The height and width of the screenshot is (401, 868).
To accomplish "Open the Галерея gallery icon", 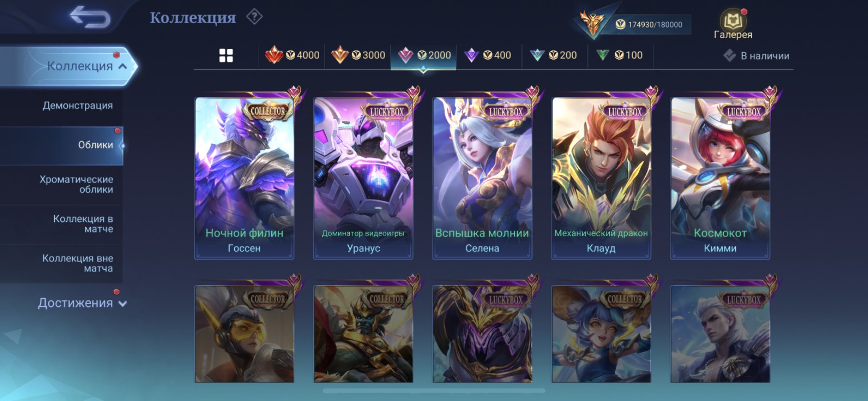I will click(733, 24).
